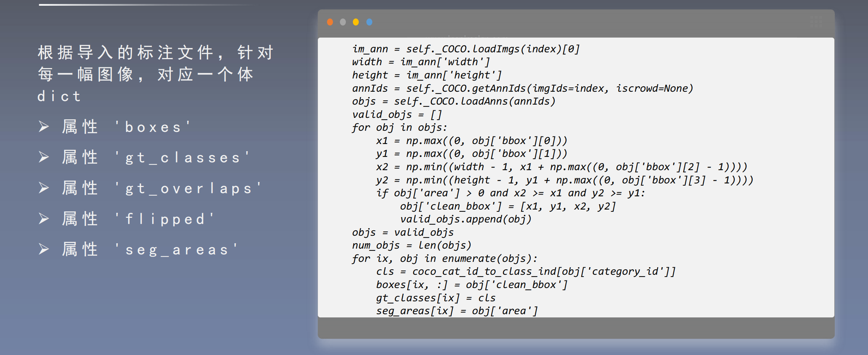
Task: Click the code line starting 'y1 = np.max'
Action: tap(471, 154)
